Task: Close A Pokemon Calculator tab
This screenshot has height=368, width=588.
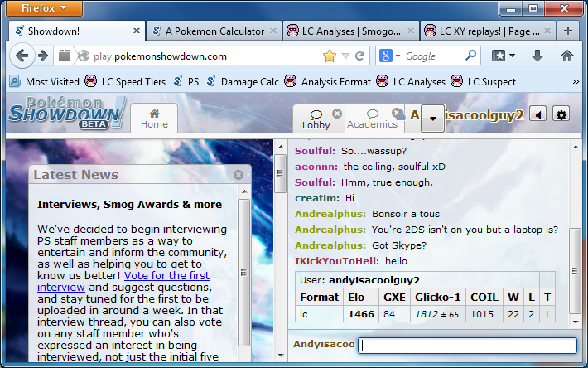Action: click(x=273, y=31)
